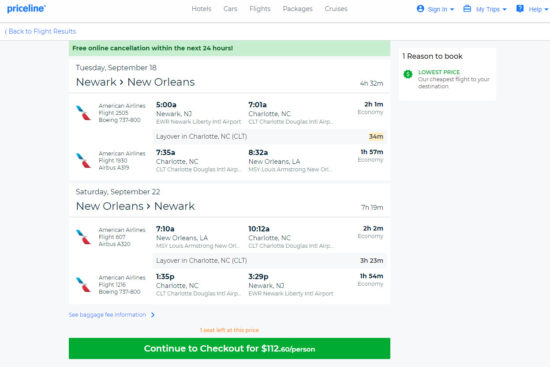The height and width of the screenshot is (367, 550).
Task: Click American Airlines logo for Flight 2505
Action: (x=83, y=113)
